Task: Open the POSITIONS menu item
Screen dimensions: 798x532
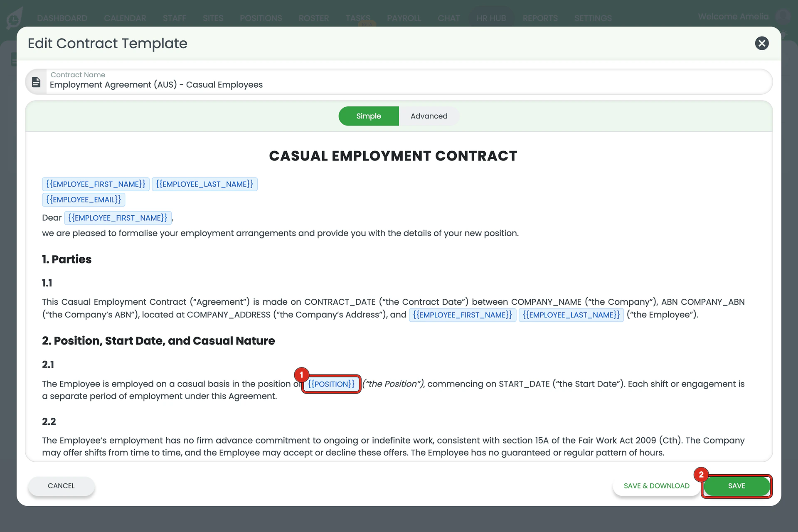Action: (x=261, y=18)
